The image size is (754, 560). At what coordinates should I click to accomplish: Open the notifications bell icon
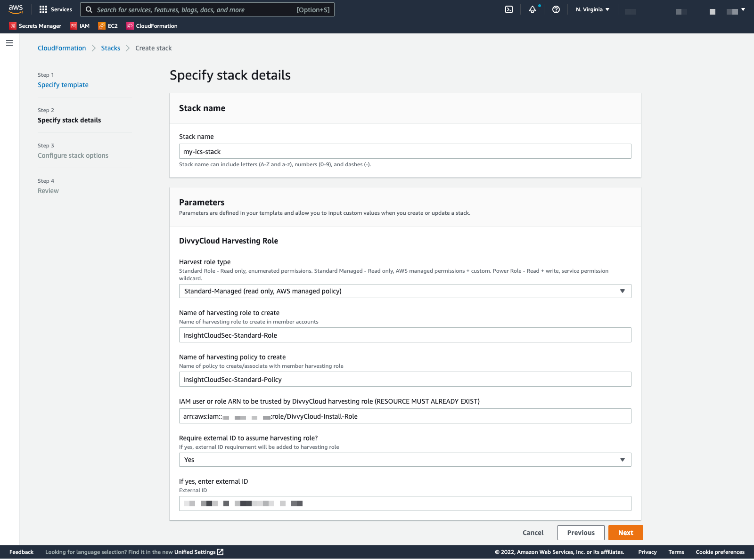533,9
